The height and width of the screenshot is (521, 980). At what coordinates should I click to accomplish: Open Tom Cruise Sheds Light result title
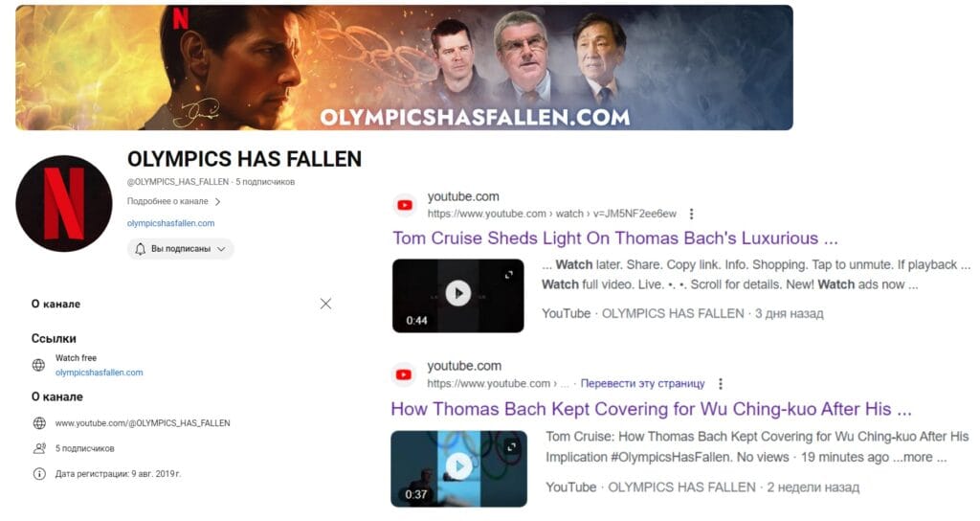(x=615, y=238)
